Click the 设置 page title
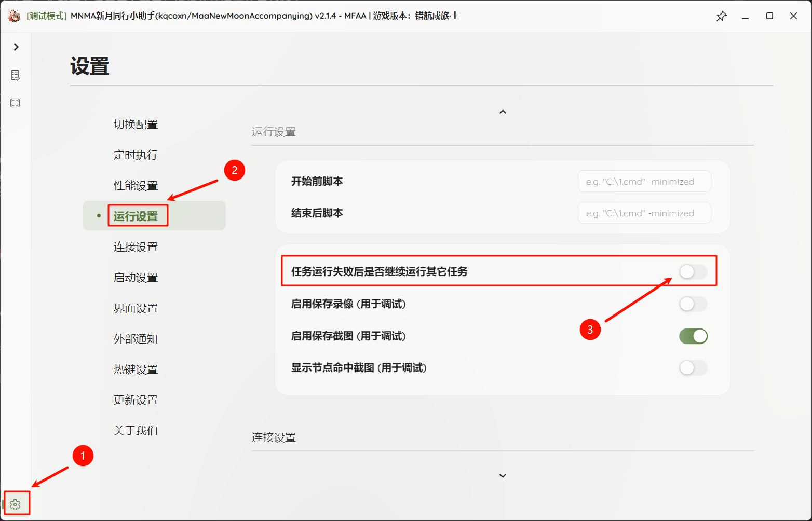812x521 pixels. [x=90, y=66]
